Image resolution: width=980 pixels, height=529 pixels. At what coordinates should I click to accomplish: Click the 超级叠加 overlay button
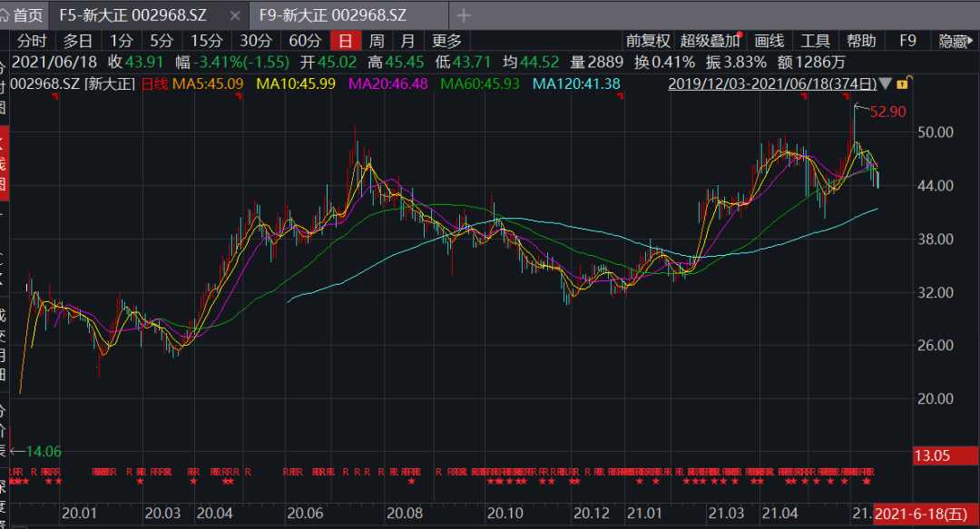(x=710, y=41)
